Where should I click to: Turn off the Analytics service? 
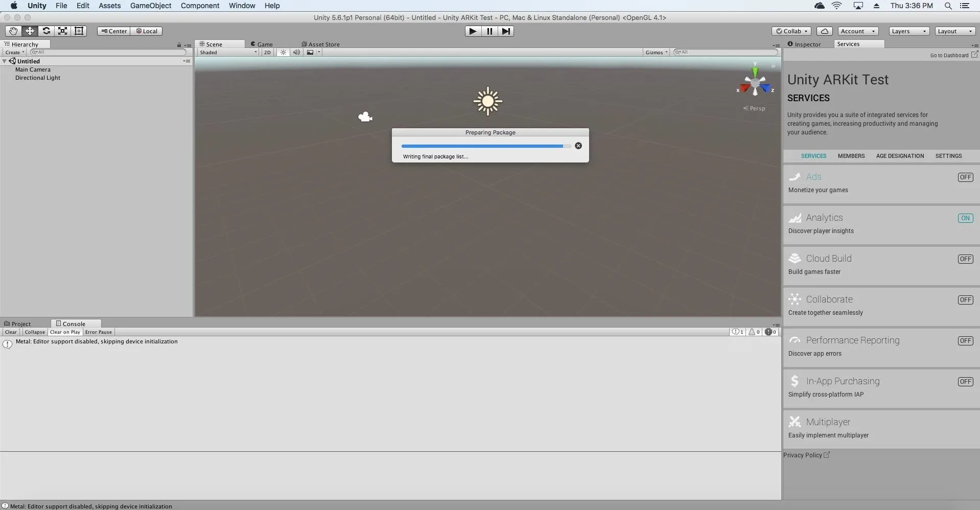click(x=965, y=218)
